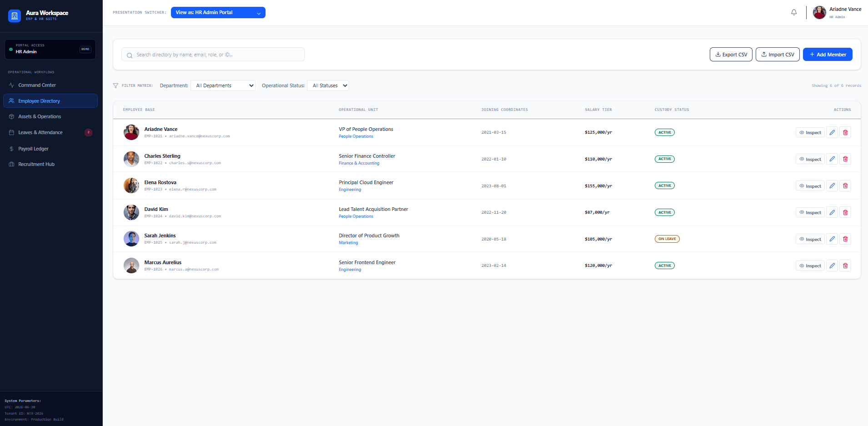This screenshot has width=868, height=426.
Task: Open the Operational Status filter dropdown
Action: click(x=328, y=85)
